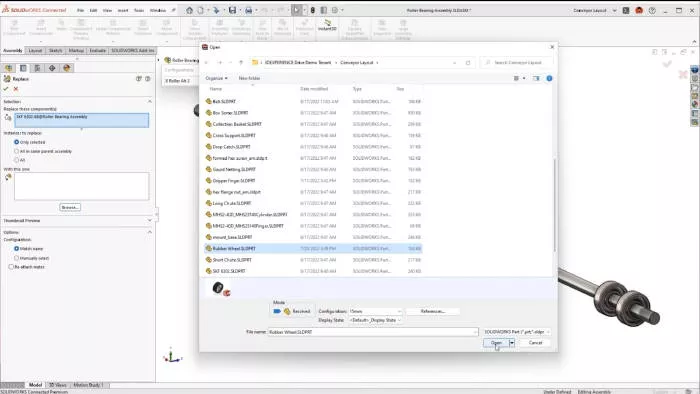Click the Save icon in the SolidWorks toolbar

point(232,10)
